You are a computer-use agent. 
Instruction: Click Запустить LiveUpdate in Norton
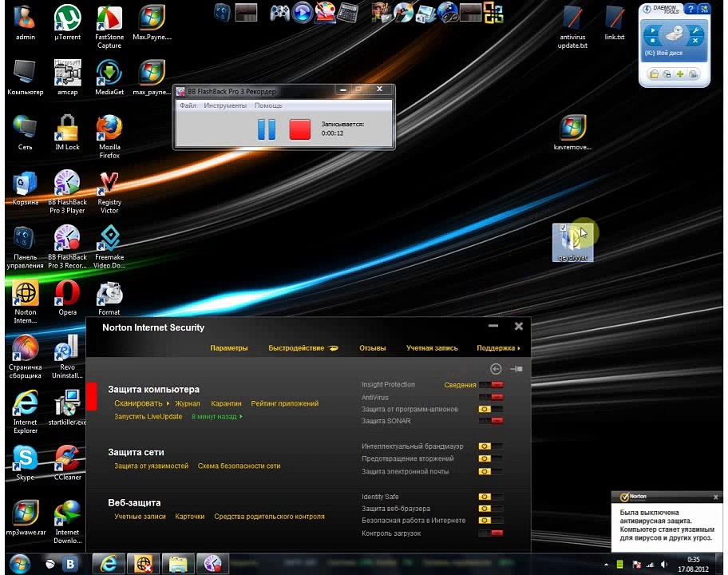(x=148, y=417)
